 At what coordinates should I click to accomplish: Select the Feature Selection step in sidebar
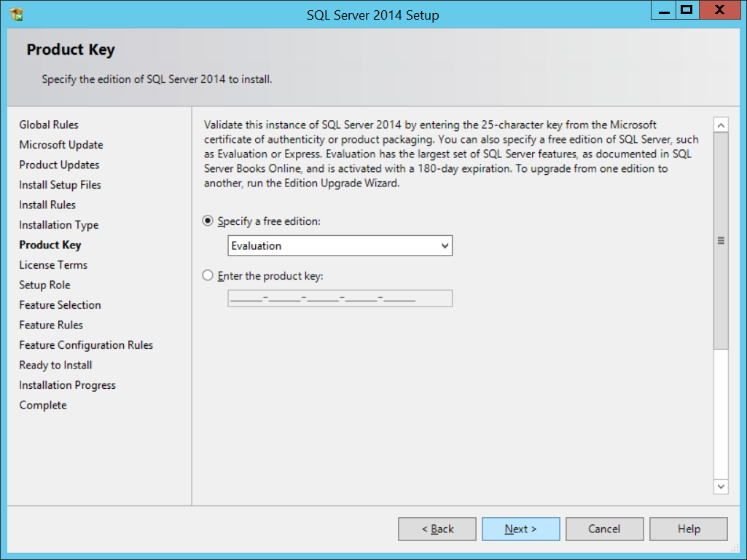click(60, 305)
